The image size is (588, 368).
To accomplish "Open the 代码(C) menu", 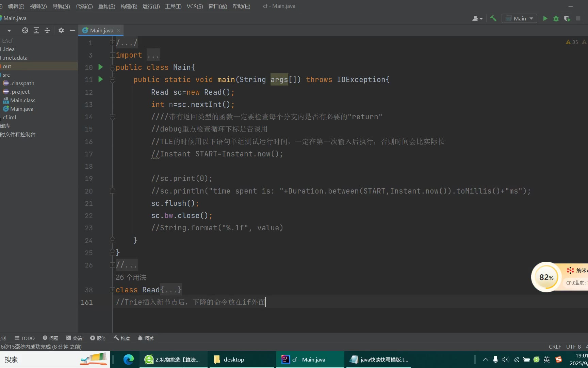I will point(84,6).
